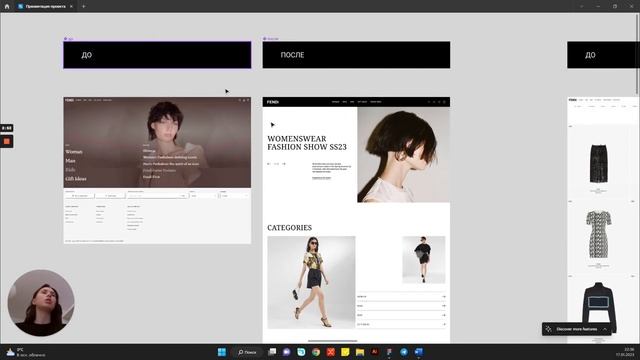The image size is (640, 360).
Task: Click Kids in the old Fendi menu
Action: click(x=70, y=170)
